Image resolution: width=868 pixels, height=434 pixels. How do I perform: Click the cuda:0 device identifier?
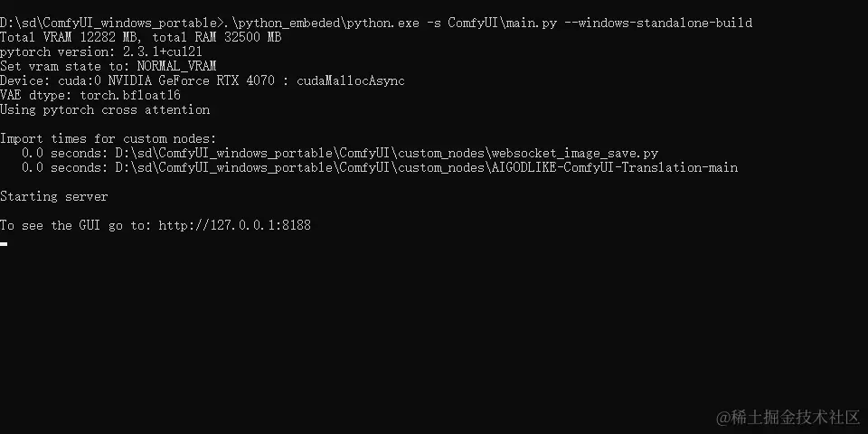click(80, 80)
